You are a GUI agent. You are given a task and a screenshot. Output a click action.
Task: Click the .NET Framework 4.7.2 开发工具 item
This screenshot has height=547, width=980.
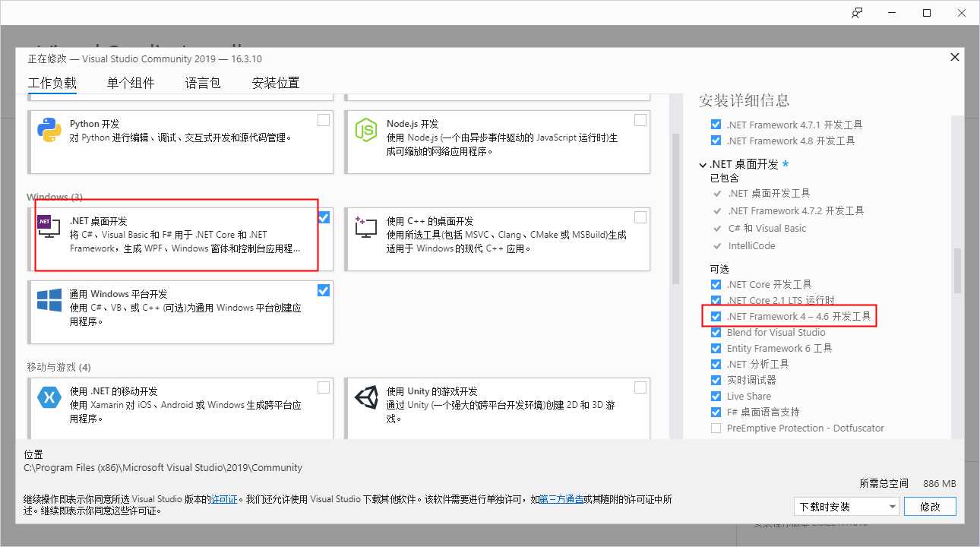(x=795, y=210)
